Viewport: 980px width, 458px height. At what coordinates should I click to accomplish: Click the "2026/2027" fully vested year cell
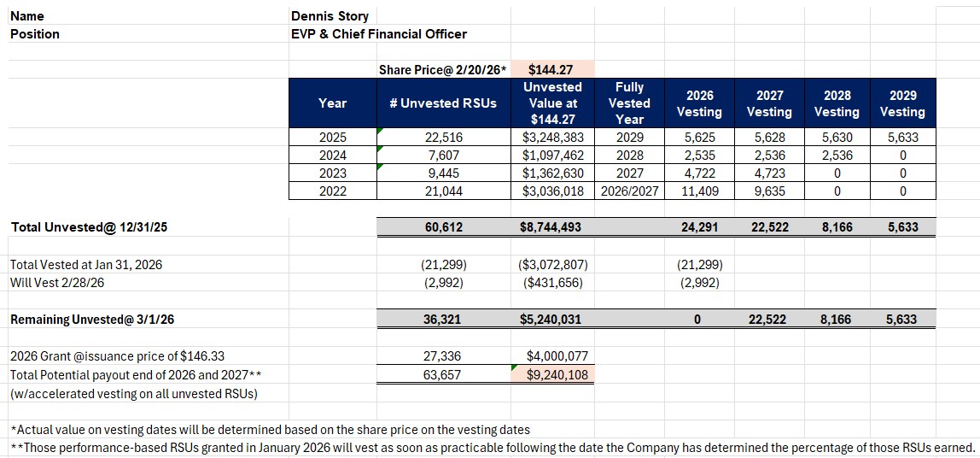click(x=629, y=191)
